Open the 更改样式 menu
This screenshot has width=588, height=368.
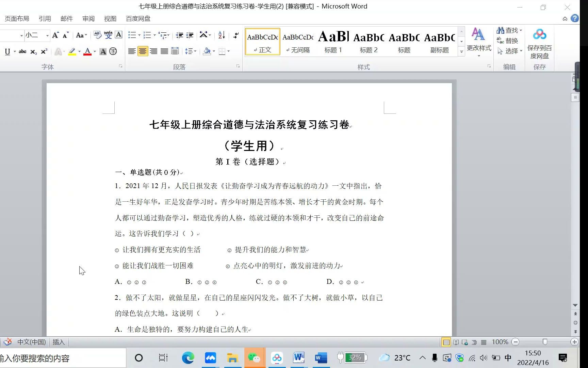pyautogui.click(x=479, y=42)
